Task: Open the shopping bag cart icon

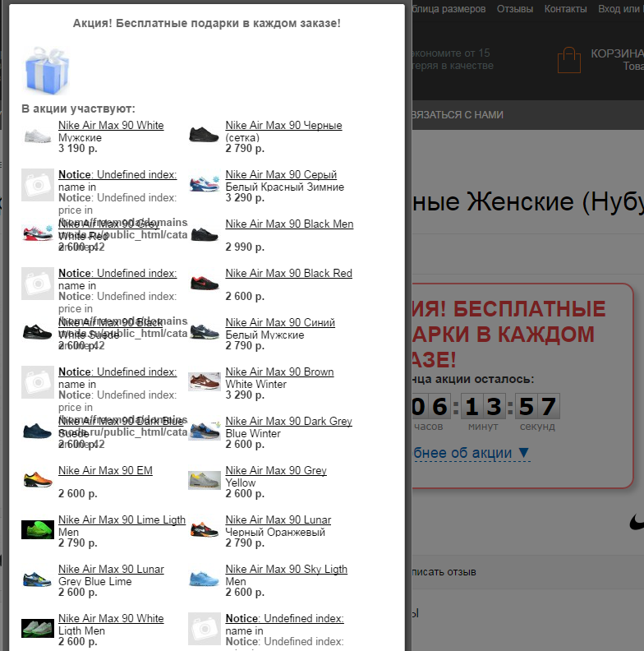Action: pos(569,60)
